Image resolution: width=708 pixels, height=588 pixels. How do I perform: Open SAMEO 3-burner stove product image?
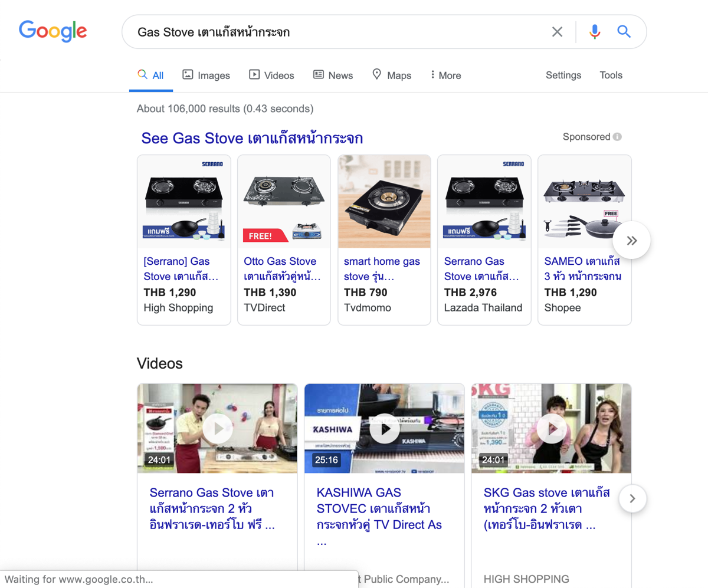pos(585,202)
